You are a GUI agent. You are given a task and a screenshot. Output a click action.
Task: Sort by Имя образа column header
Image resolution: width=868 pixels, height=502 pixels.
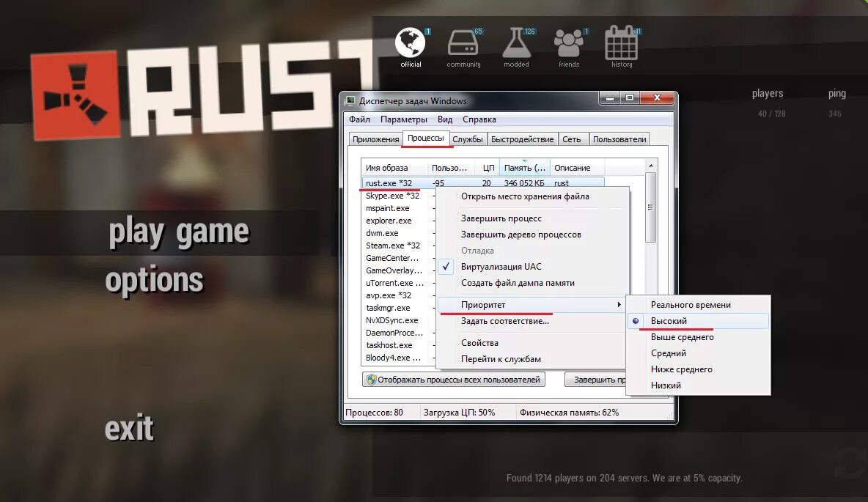click(x=394, y=168)
